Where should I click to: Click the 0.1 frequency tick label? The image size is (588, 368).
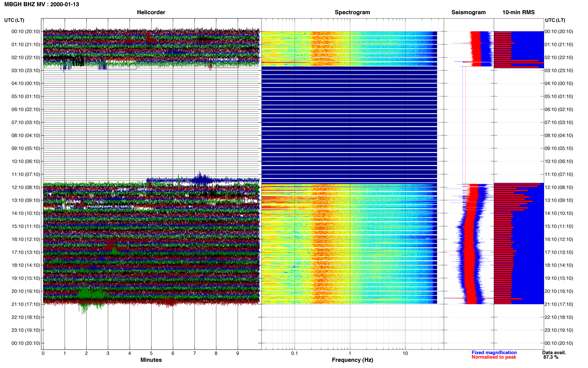(x=295, y=353)
